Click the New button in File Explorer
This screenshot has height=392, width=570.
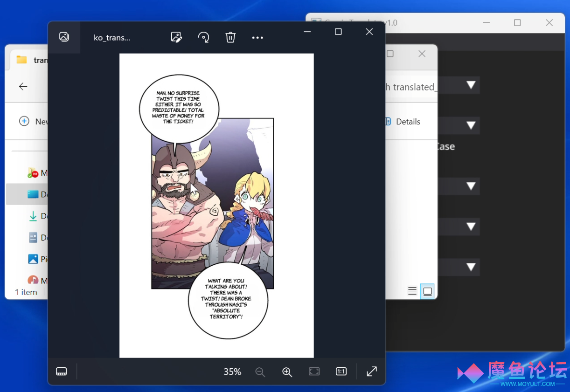point(34,122)
